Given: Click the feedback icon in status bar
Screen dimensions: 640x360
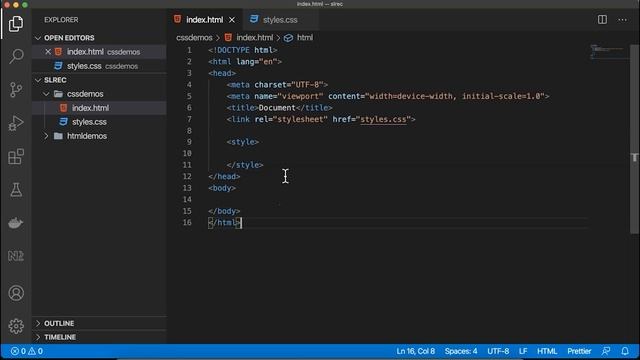Looking at the screenshot, I should 606,351.
